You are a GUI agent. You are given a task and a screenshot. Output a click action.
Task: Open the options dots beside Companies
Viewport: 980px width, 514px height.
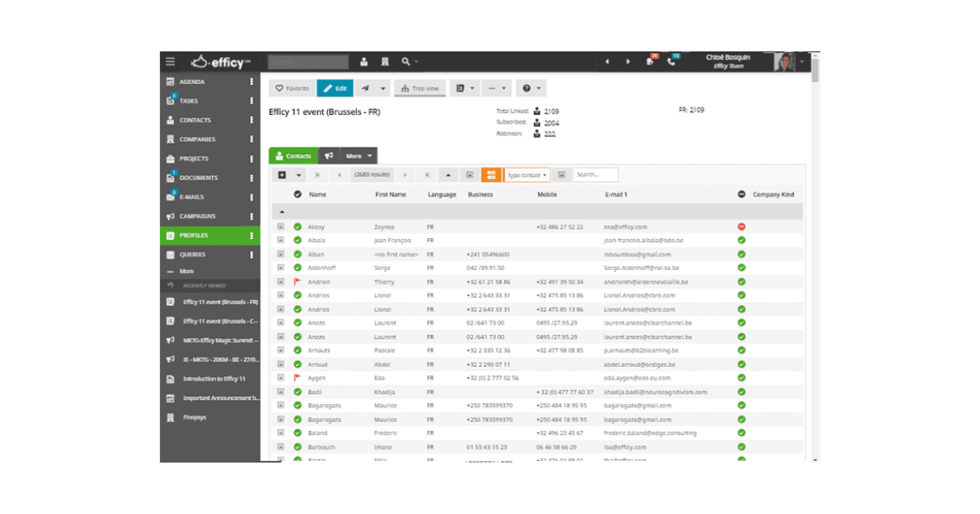252,140
